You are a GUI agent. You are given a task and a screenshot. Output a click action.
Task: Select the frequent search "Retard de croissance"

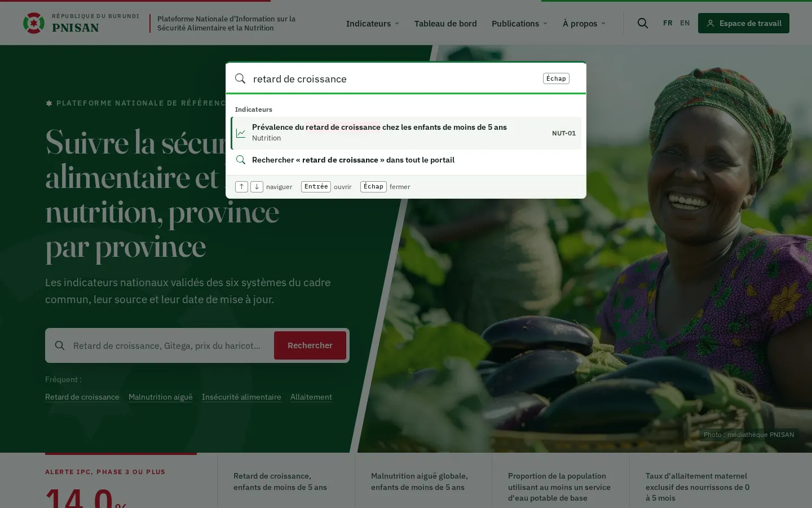click(82, 397)
